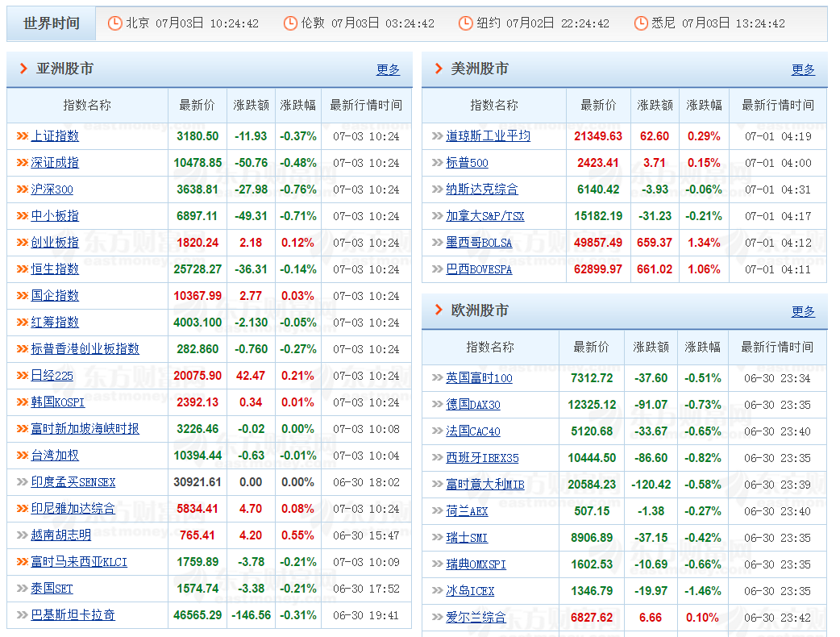Open the 日经225 index page

pos(52,375)
